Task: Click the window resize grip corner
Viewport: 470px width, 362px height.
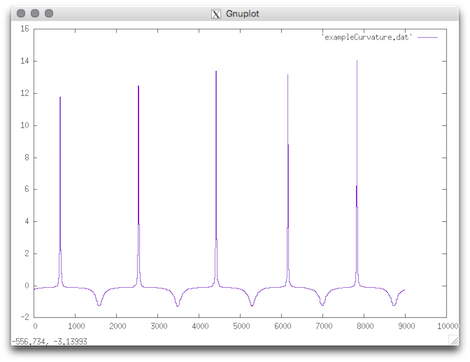Action: 454,340
